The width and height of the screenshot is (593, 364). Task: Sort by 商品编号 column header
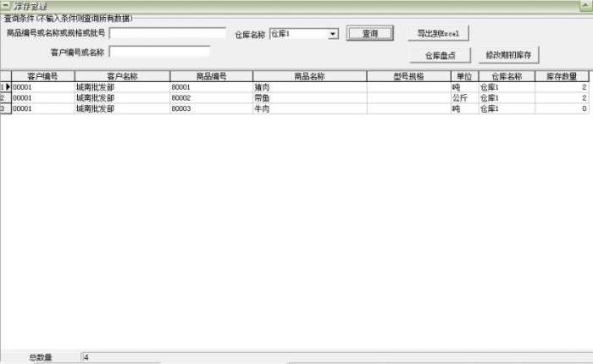pos(212,76)
